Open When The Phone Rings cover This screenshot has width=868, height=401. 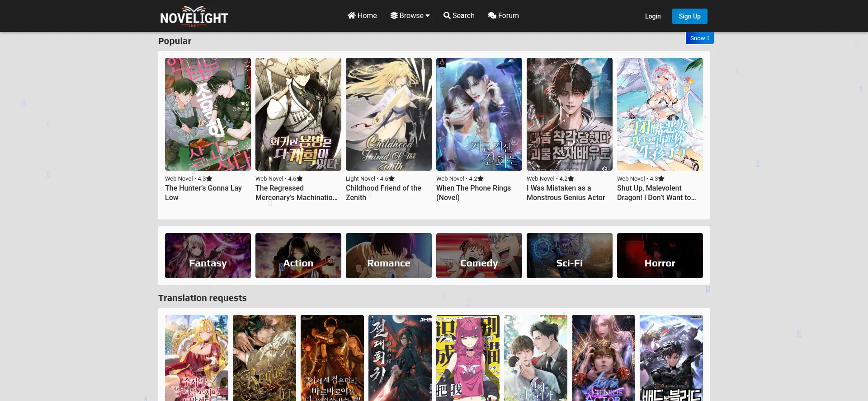[x=479, y=114]
